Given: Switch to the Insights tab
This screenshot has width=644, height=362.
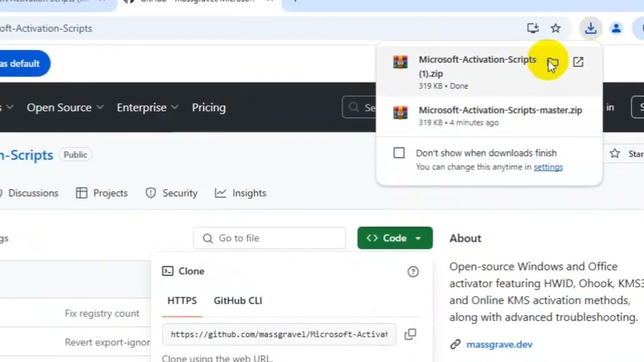Looking at the screenshot, I should point(240,193).
